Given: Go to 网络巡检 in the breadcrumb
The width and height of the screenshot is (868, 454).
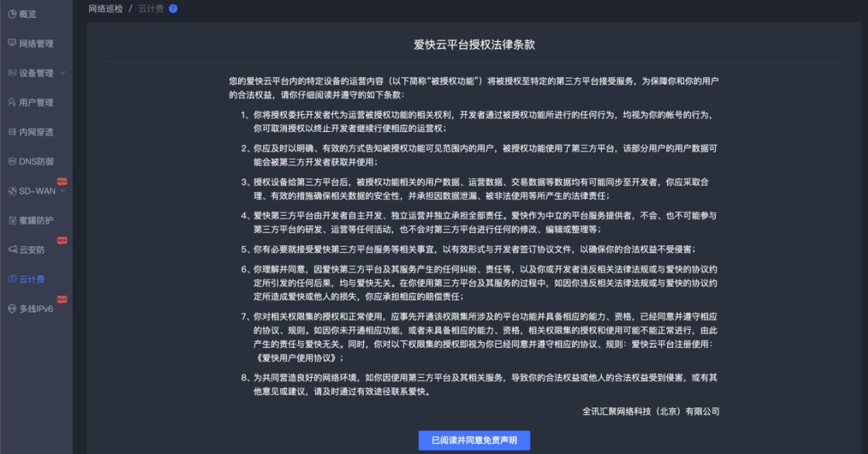Looking at the screenshot, I should click(x=105, y=9).
